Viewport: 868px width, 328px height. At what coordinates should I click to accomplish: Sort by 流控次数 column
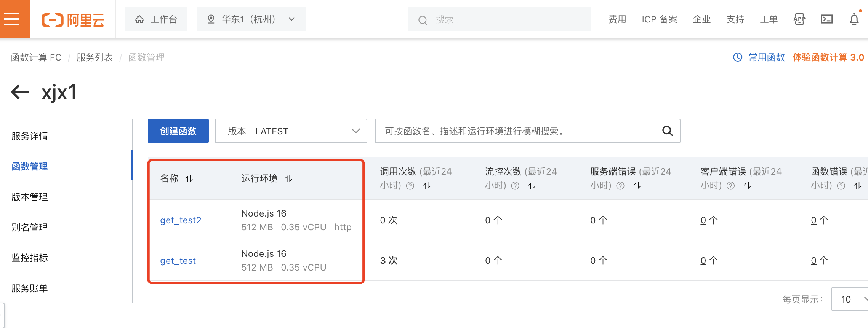click(532, 186)
